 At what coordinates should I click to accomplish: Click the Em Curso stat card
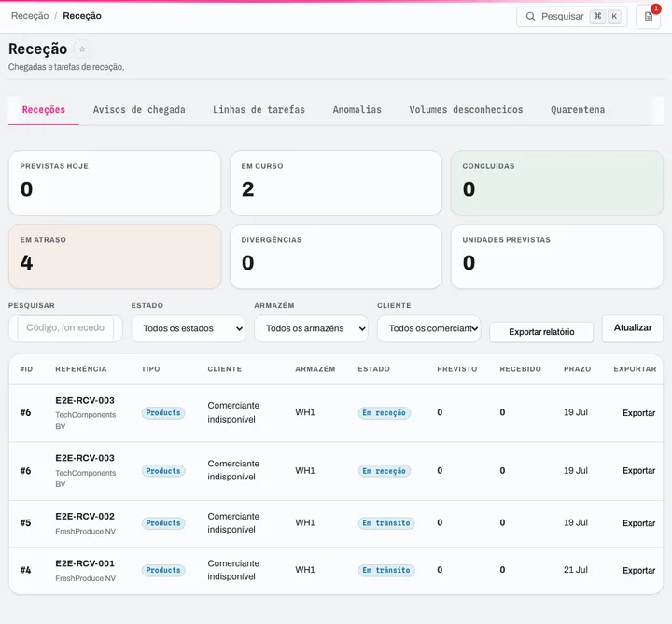[336, 183]
